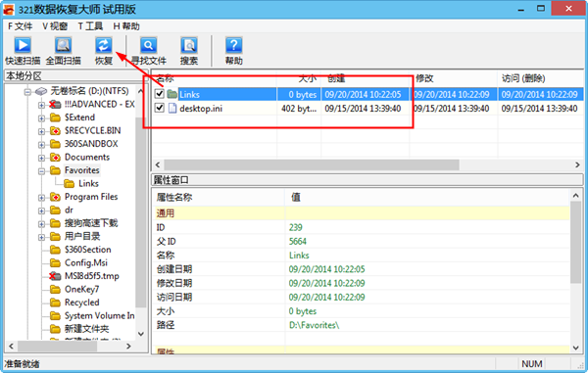
Task: Open the 帮助 help toolbar icon
Action: [233, 45]
